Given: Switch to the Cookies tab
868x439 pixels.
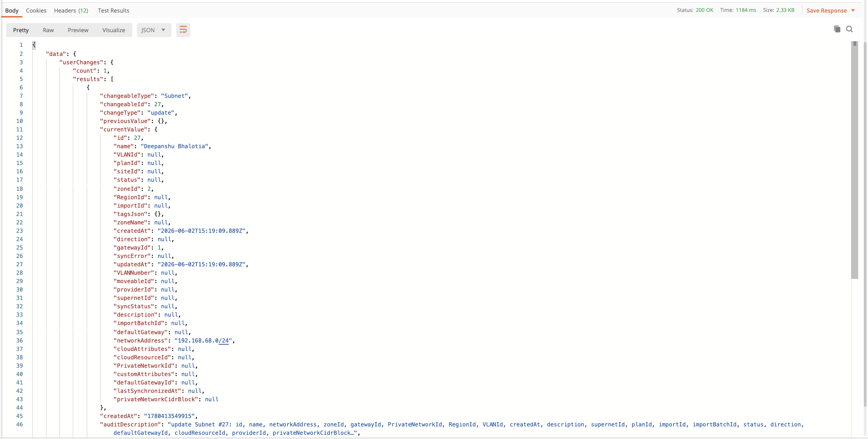Looking at the screenshot, I should click(x=36, y=10).
